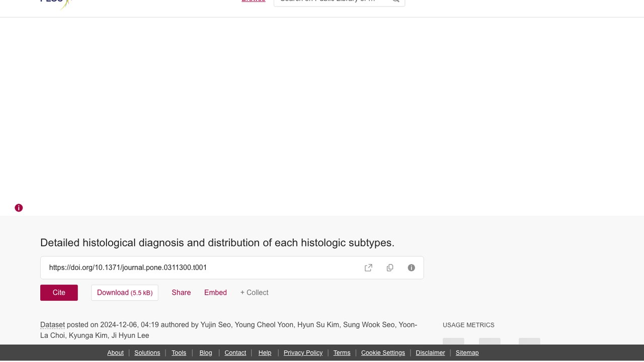Open the Contact footer link
Viewport: 644px width, 362px height.
tap(235, 352)
